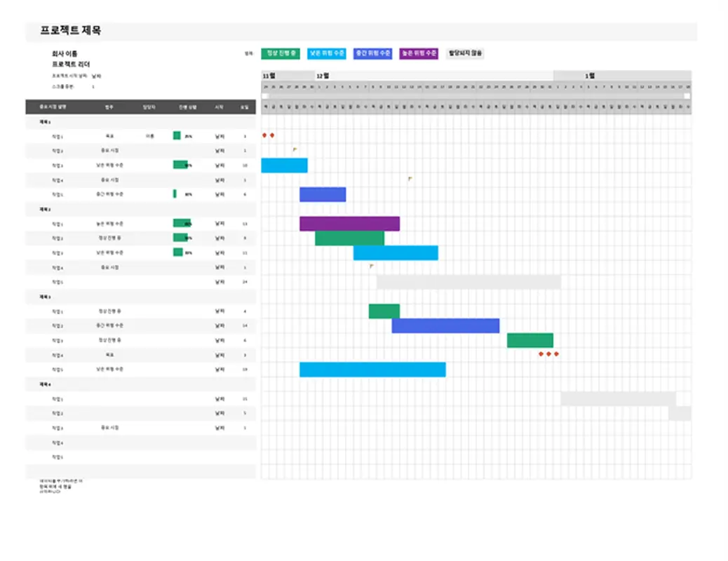Click the timeline scroll right arrow
Viewport: 728px width, 561px height.
click(x=687, y=96)
